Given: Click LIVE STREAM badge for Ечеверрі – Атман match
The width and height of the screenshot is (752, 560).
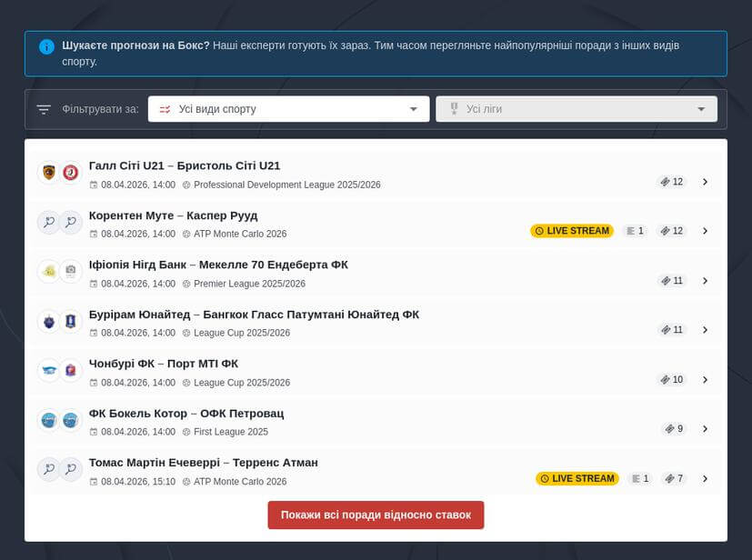Looking at the screenshot, I should (577, 479).
